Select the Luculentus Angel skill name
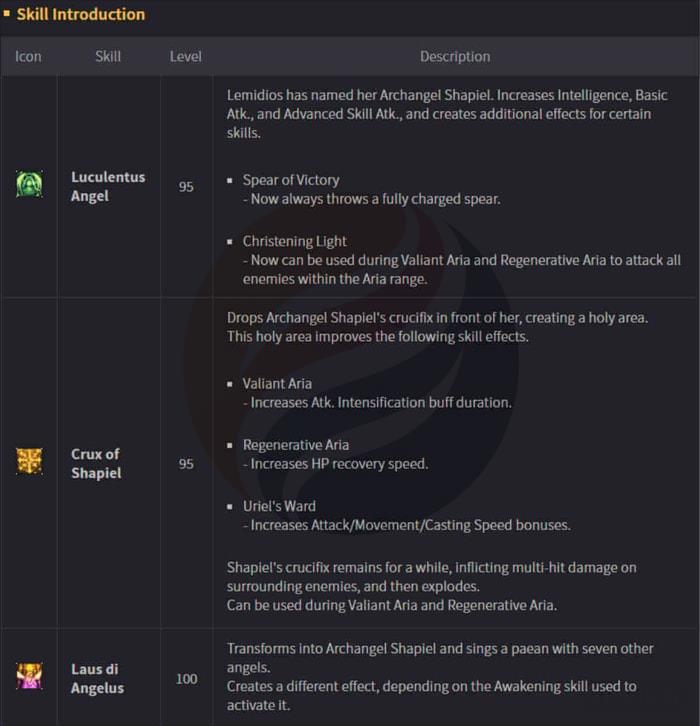This screenshot has height=726, width=700. click(108, 186)
